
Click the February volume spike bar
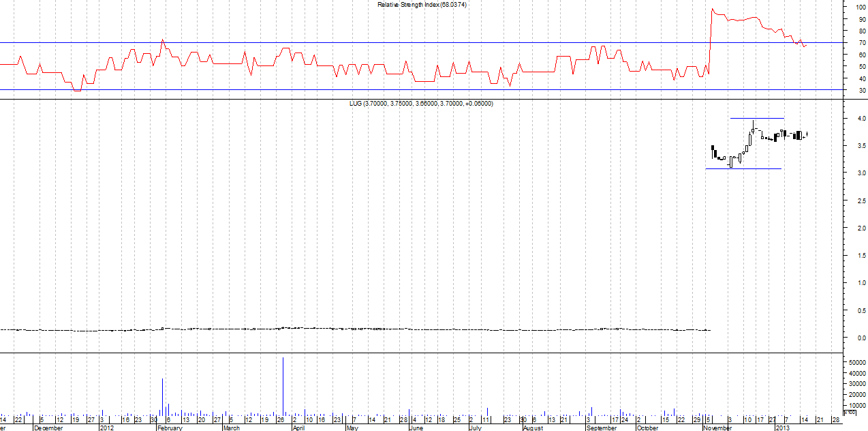[162, 397]
